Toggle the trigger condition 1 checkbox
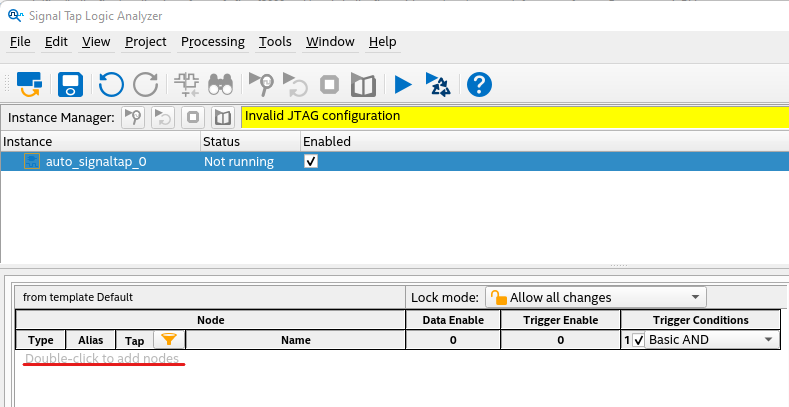This screenshot has height=407, width=789. 639,340
